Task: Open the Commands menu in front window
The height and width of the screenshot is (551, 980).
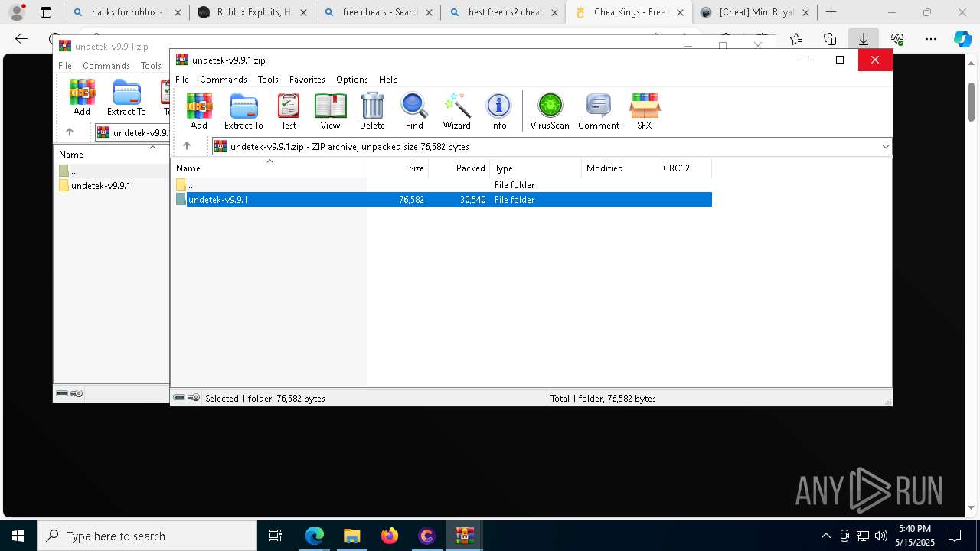Action: click(x=224, y=80)
